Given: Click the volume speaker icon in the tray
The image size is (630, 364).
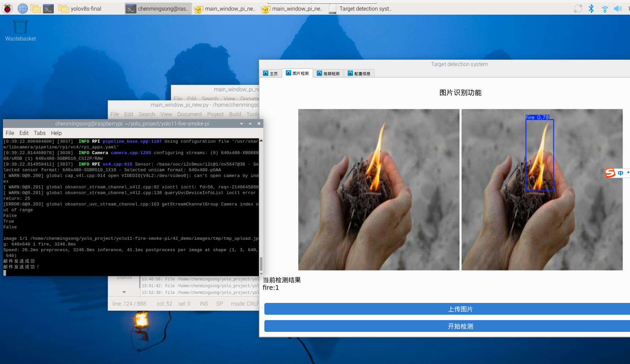Looking at the screenshot, I should pyautogui.click(x=618, y=8).
